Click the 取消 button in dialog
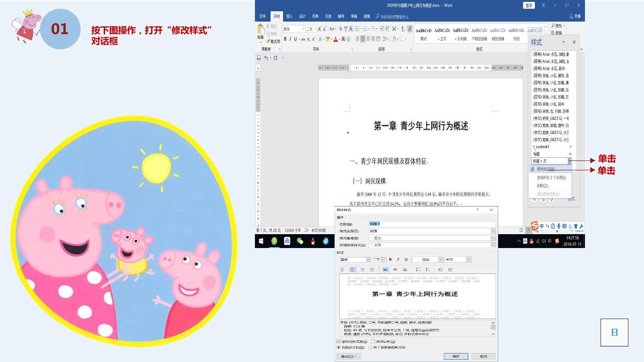This screenshot has width=644, height=362. coord(483,356)
